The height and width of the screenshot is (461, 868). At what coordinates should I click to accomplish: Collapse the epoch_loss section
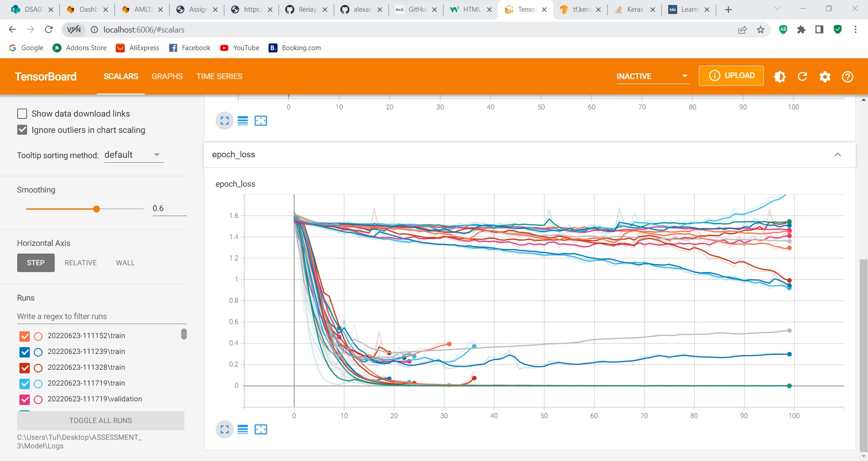(838, 155)
